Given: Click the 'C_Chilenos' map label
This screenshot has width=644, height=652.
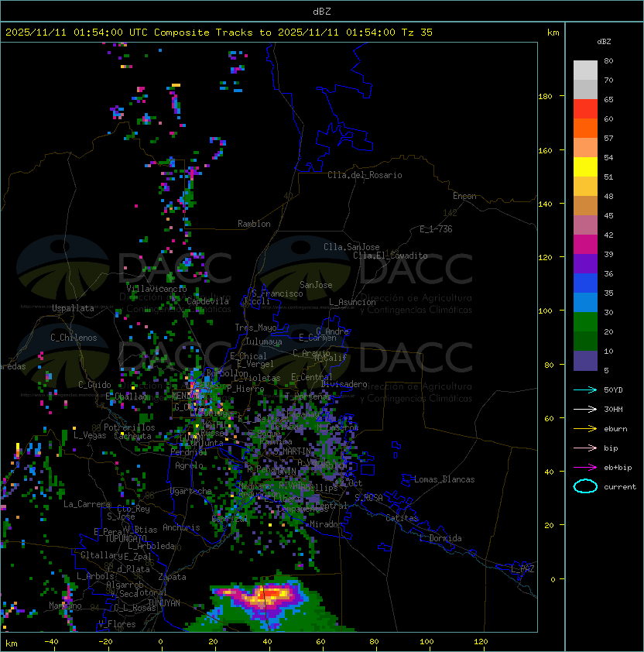Looking at the screenshot, I should 74,338.
